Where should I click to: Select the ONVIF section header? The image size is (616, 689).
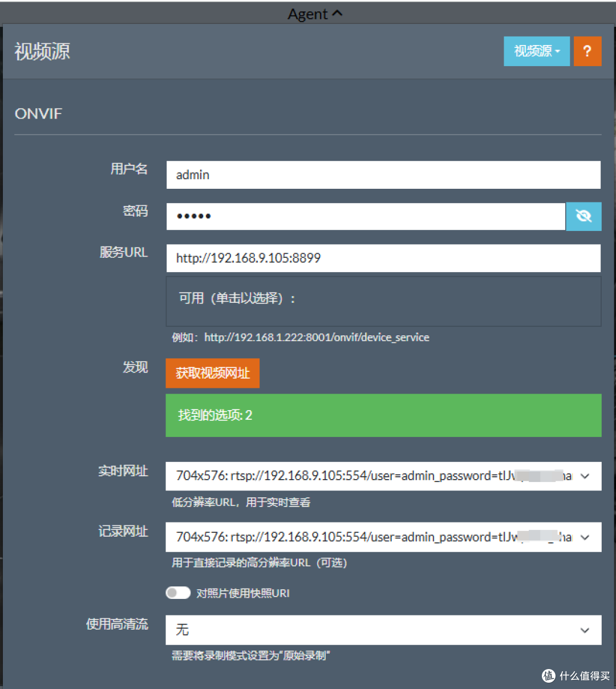pyautogui.click(x=38, y=114)
